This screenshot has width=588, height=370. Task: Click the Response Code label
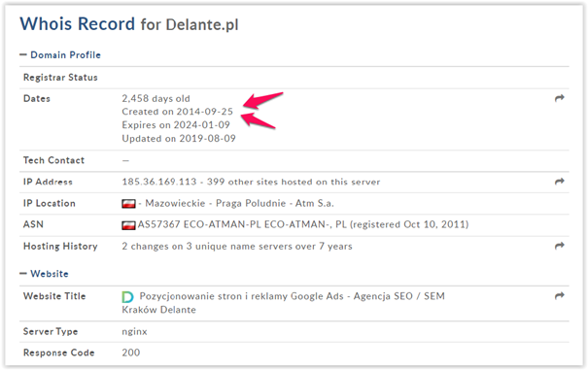(59, 353)
